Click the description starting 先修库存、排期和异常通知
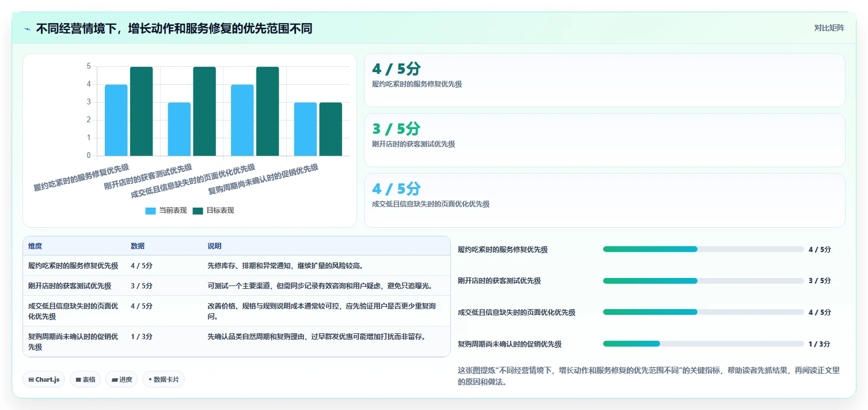This screenshot has width=868, height=410. [285, 266]
